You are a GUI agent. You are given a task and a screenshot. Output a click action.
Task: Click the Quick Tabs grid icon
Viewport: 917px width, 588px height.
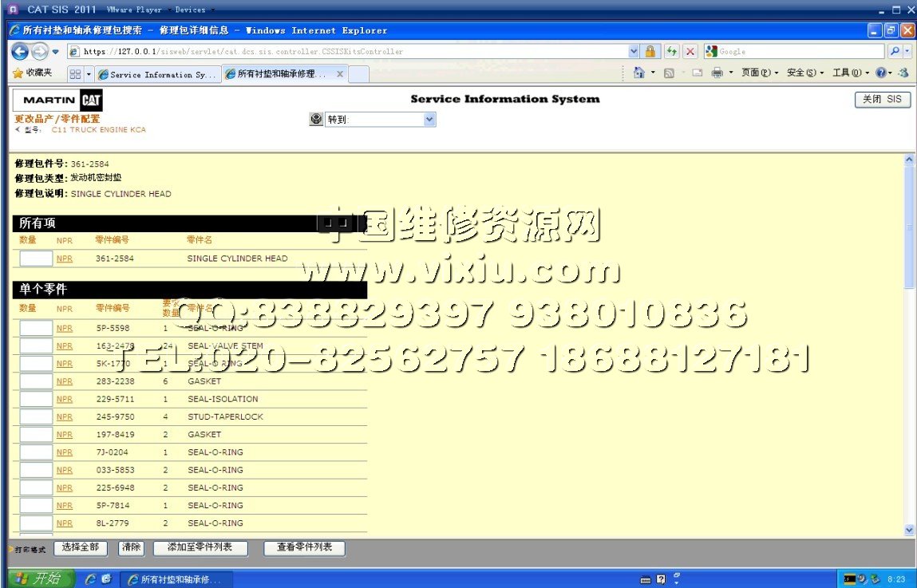[x=75, y=74]
